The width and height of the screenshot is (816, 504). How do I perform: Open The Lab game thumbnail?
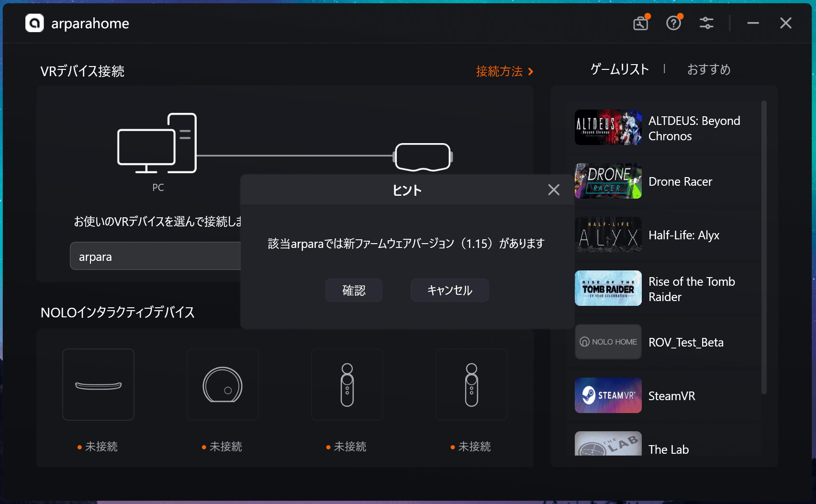608,443
